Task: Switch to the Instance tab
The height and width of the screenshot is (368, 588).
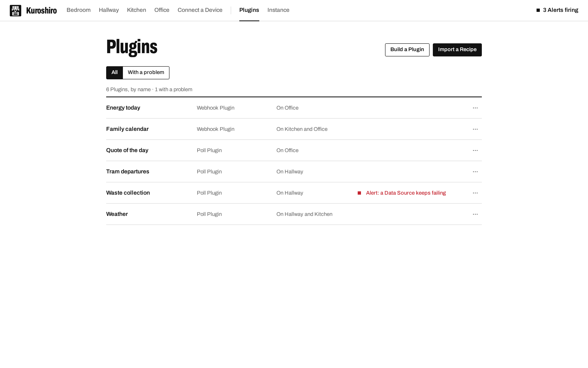Action: pyautogui.click(x=278, y=10)
